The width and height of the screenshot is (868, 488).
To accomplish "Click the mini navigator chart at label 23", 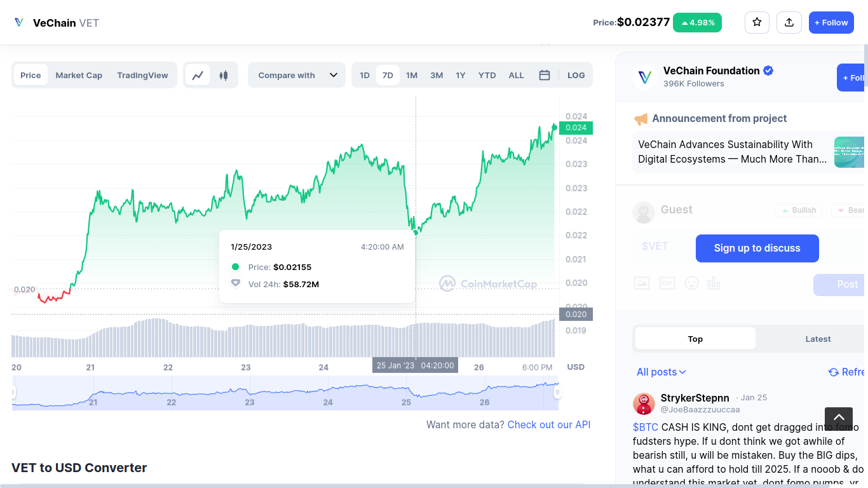I will 250,402.
